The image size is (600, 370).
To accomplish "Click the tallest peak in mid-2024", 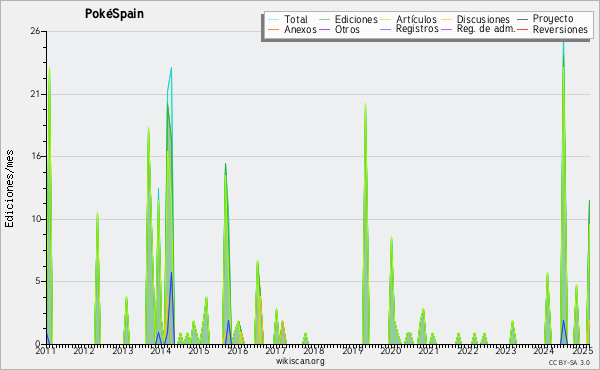I will (563, 41).
